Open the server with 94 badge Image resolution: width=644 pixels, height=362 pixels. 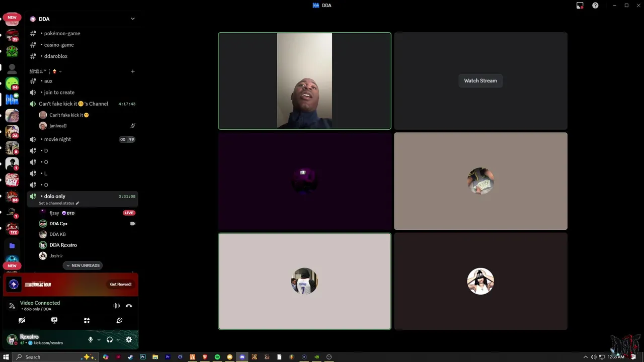tap(12, 83)
